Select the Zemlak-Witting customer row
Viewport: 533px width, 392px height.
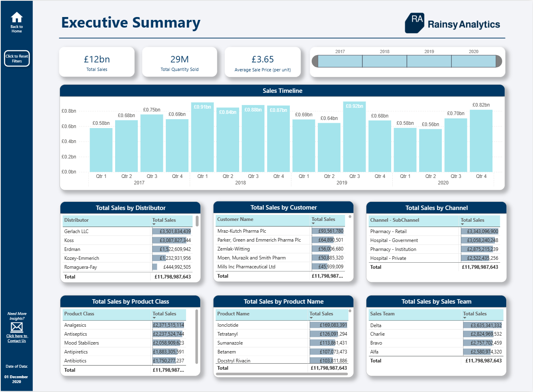point(280,249)
